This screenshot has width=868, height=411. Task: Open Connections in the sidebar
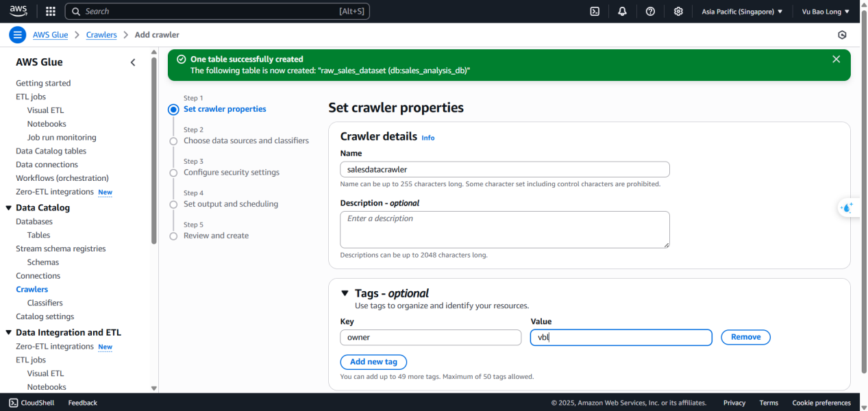38,275
